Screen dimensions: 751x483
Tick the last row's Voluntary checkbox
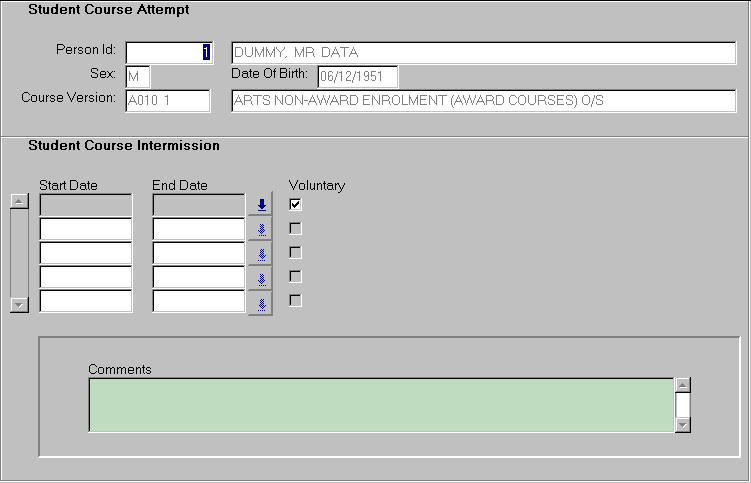tap(295, 300)
